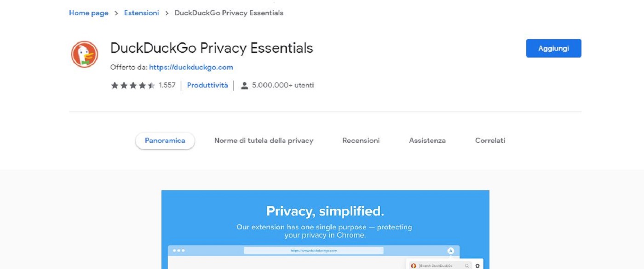Open the https://duckduckgo.com publisher link
The image size is (644, 269).
191,67
